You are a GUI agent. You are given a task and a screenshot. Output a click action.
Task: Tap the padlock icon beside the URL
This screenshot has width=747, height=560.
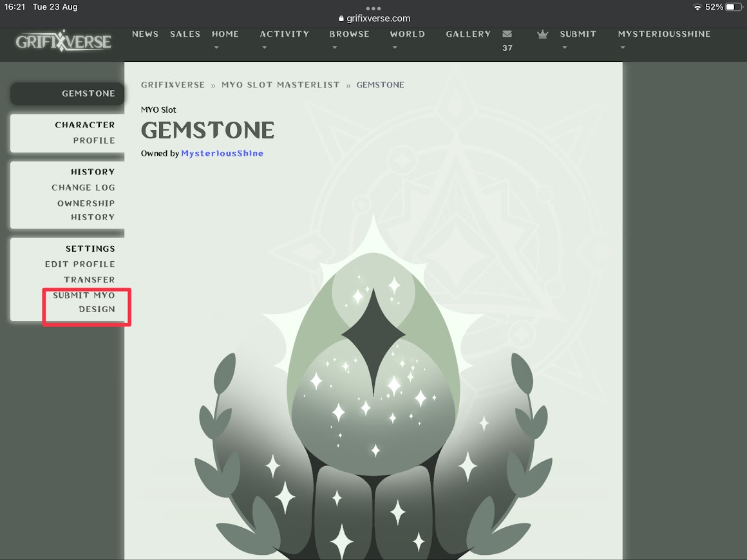tap(341, 19)
